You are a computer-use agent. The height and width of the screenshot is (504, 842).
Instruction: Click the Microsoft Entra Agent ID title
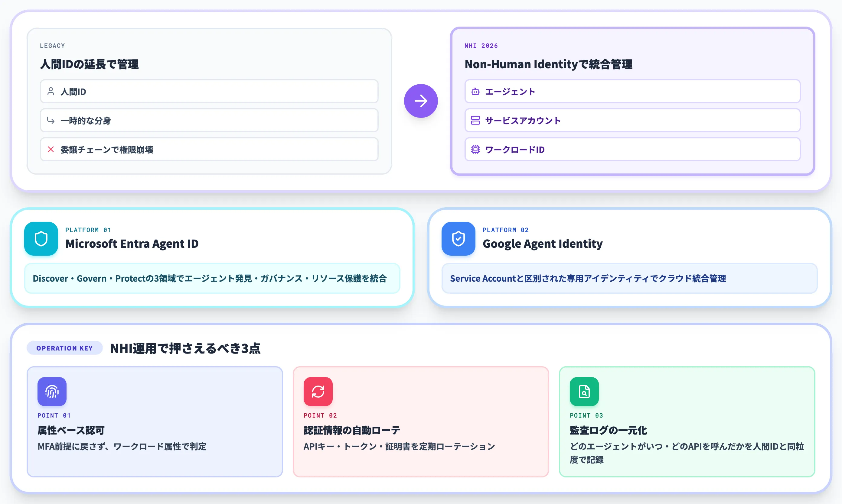click(132, 244)
